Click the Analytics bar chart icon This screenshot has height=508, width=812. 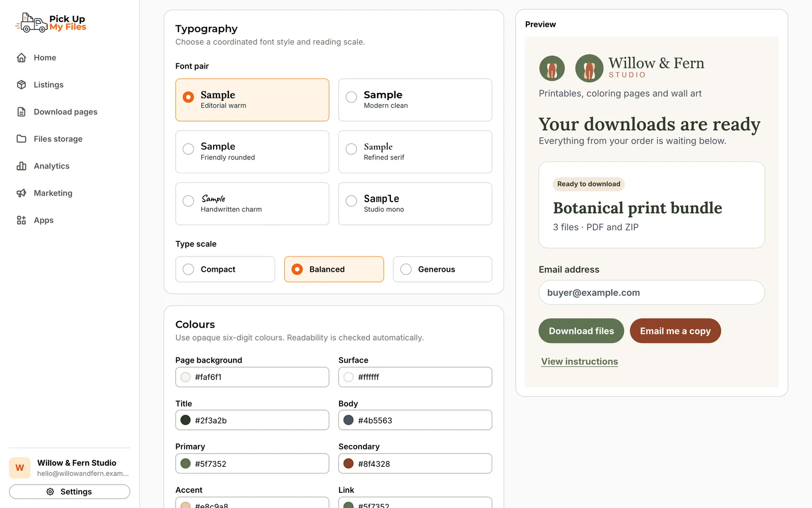pyautogui.click(x=21, y=166)
